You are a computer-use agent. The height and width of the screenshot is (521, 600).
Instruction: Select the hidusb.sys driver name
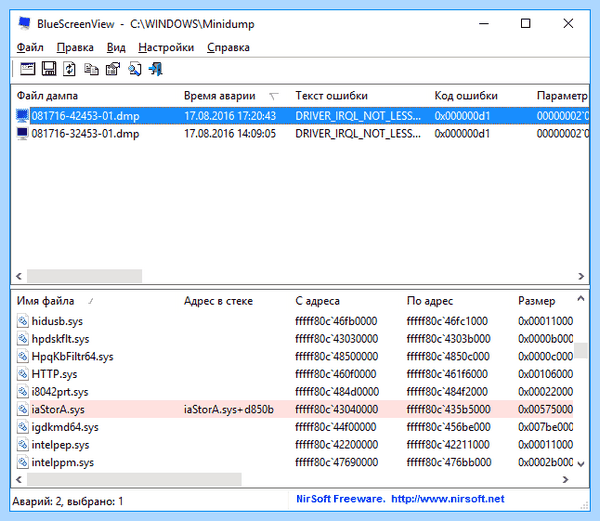click(57, 321)
